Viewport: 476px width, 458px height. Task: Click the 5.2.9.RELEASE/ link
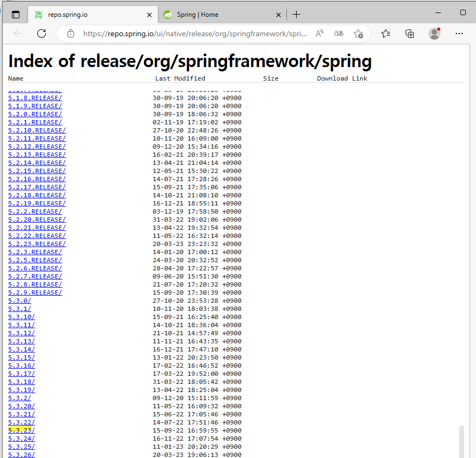click(35, 293)
